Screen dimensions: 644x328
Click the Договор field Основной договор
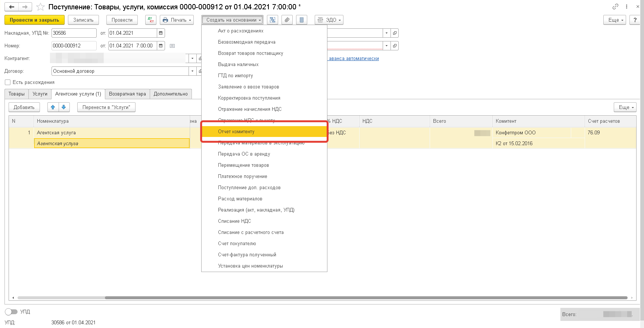(120, 71)
